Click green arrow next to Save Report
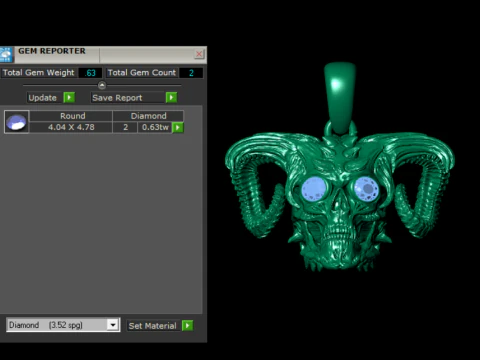Image resolution: width=480 pixels, height=360 pixels. tap(171, 97)
